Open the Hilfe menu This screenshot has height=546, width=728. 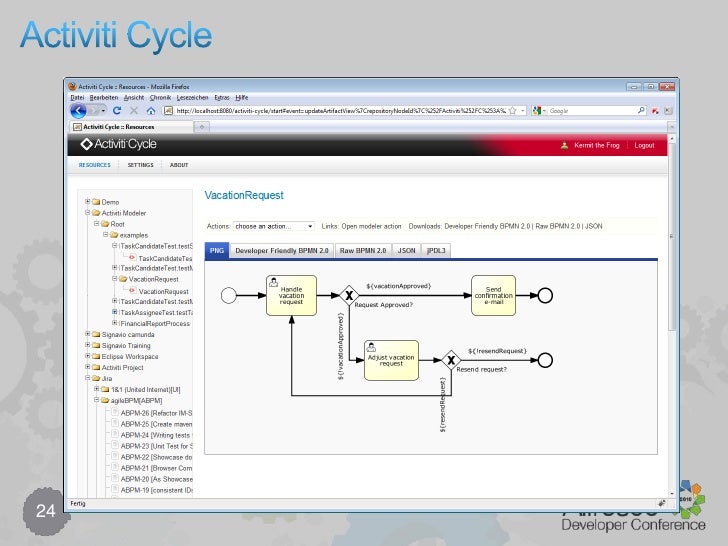tap(241, 98)
